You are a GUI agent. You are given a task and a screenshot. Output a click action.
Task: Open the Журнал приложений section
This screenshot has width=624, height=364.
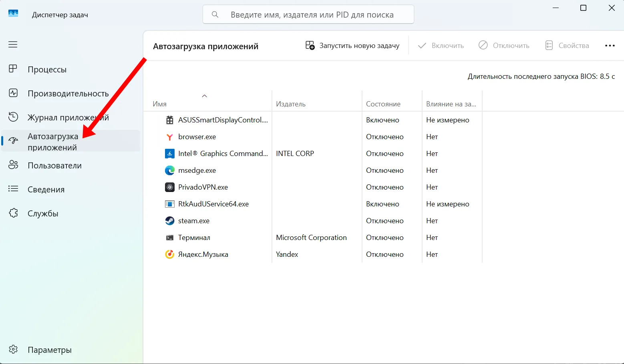coord(71,117)
